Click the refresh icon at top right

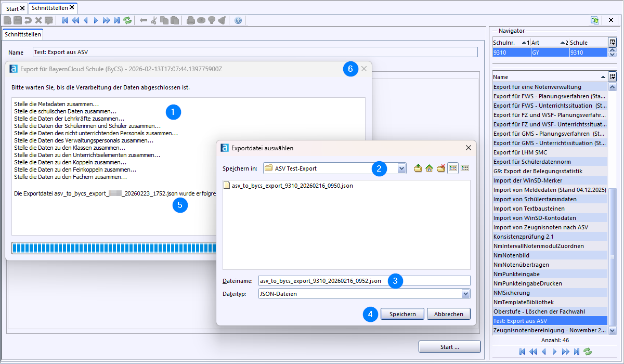coord(594,20)
